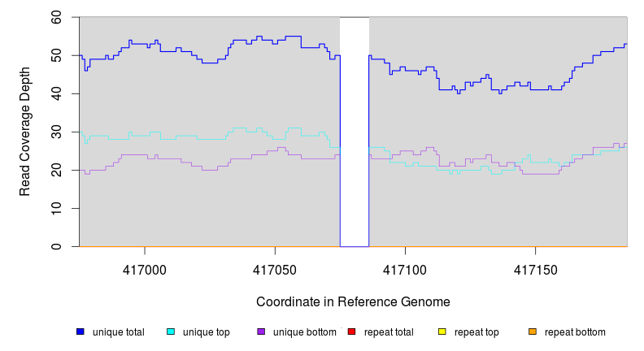The height and width of the screenshot is (351, 644).
Task: Click the yellow 'repeat top' legend swatch
Action: [x=442, y=331]
